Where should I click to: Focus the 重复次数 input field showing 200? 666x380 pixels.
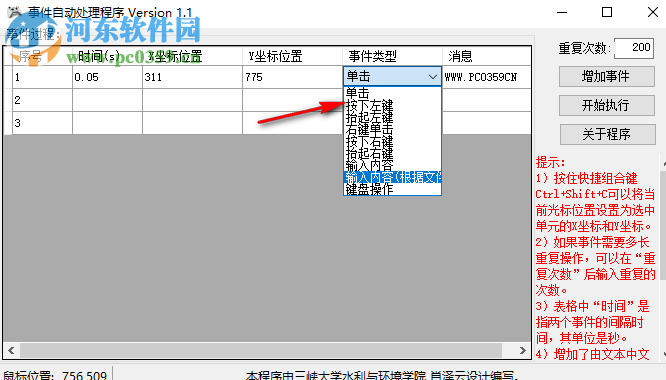[x=634, y=48]
